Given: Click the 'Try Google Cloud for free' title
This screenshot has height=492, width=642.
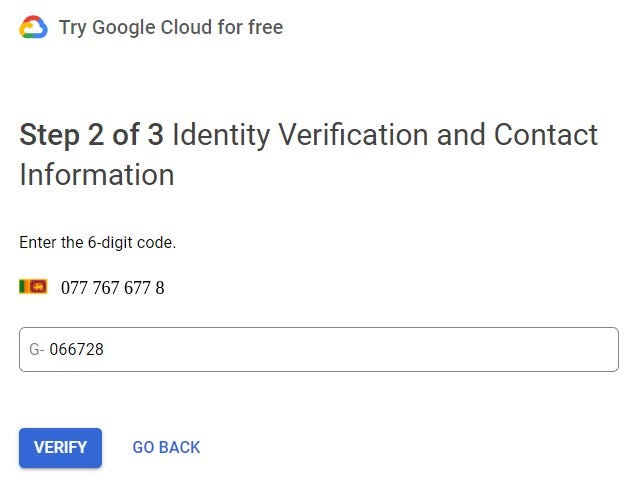Looking at the screenshot, I should pos(171,27).
